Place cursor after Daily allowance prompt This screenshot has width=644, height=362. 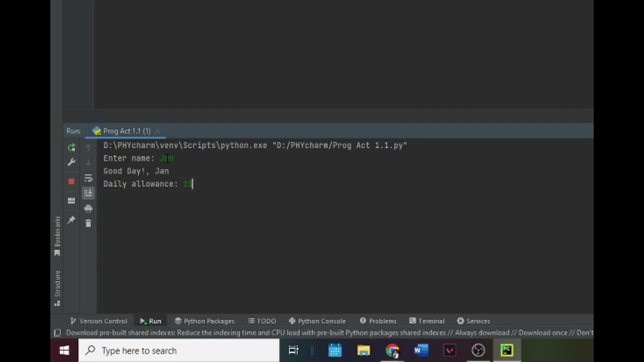click(x=193, y=184)
